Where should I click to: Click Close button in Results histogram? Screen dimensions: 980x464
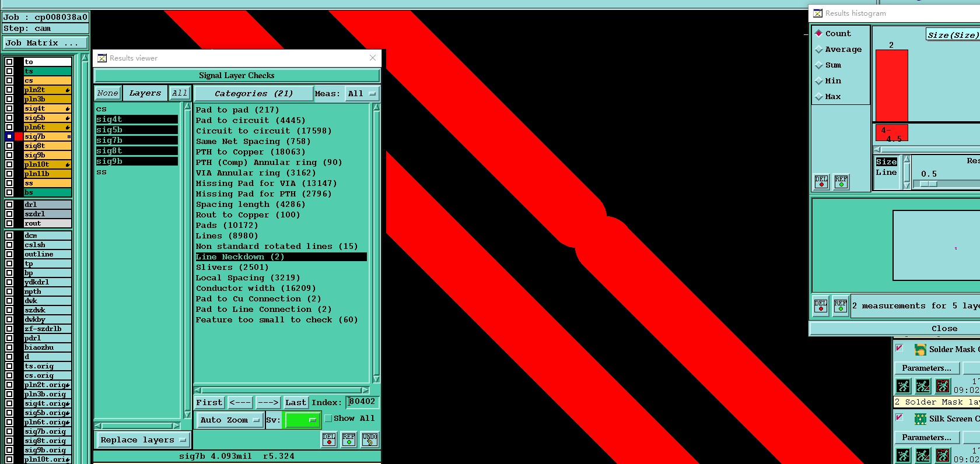[944, 329]
